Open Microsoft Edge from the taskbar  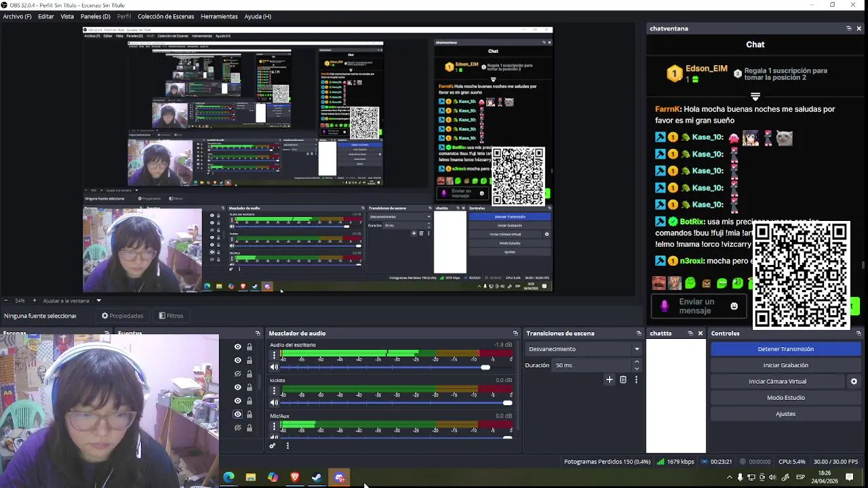[x=229, y=477]
